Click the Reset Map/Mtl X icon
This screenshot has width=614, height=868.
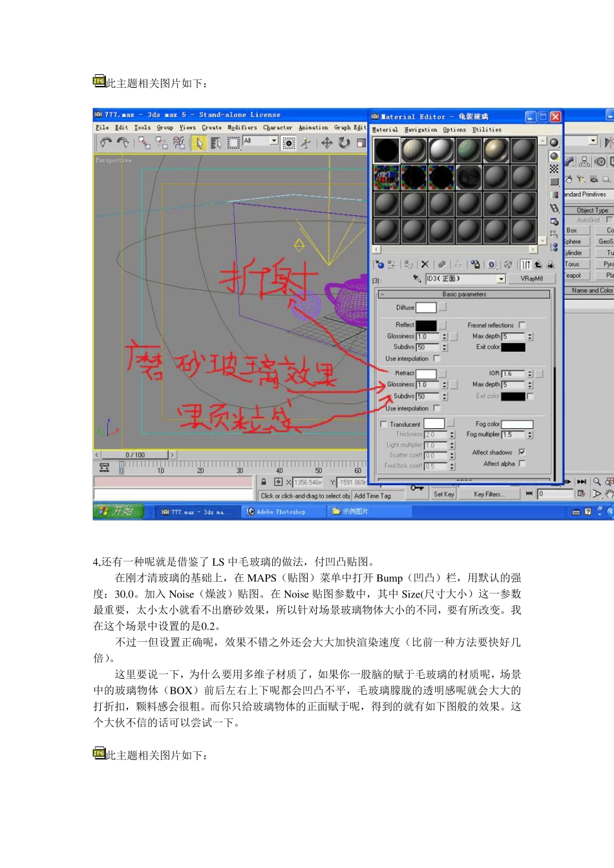425,264
